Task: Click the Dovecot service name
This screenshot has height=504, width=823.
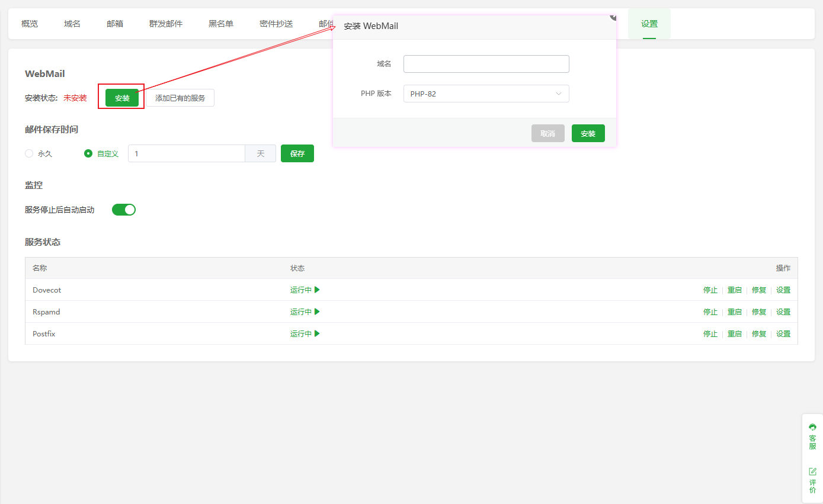Action: tap(47, 290)
